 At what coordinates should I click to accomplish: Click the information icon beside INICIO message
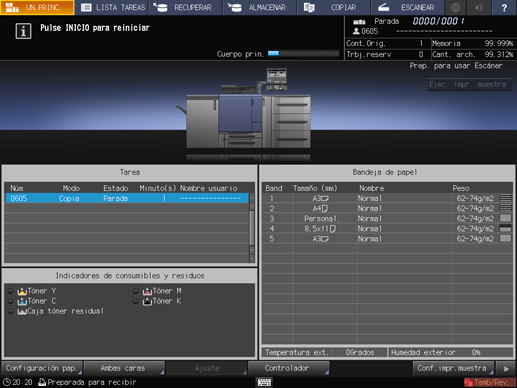pyautogui.click(x=23, y=31)
